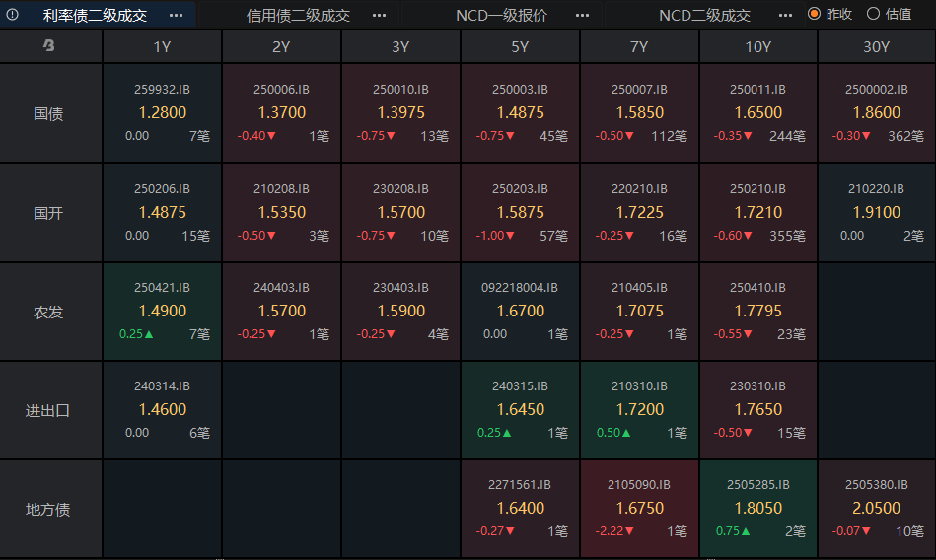936x560 pixels.
Task: Click the green 250421.IB 农发 1Y cell
Action: click(x=163, y=311)
